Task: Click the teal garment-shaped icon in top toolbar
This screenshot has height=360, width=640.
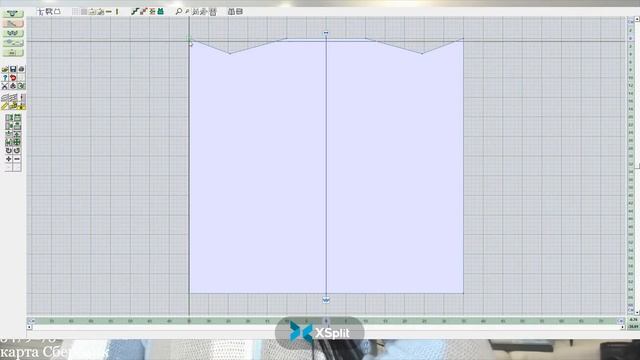Action: (160, 11)
